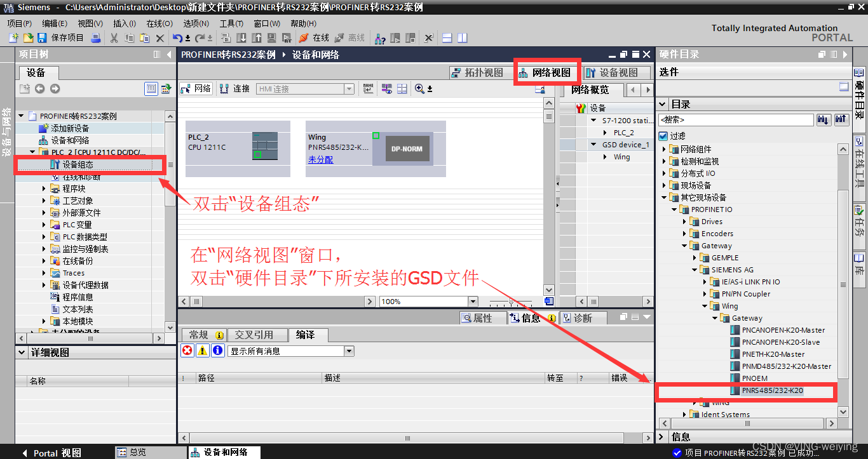The width and height of the screenshot is (868, 459).
Task: Open the 显示所有消息 message filter dropdown
Action: (x=349, y=351)
